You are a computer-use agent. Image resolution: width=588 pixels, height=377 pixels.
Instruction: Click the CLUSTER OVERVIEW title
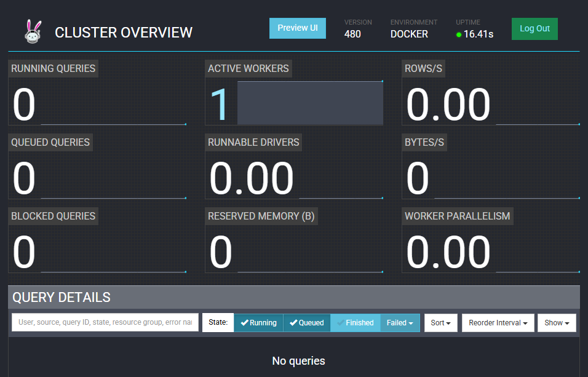coord(124,33)
